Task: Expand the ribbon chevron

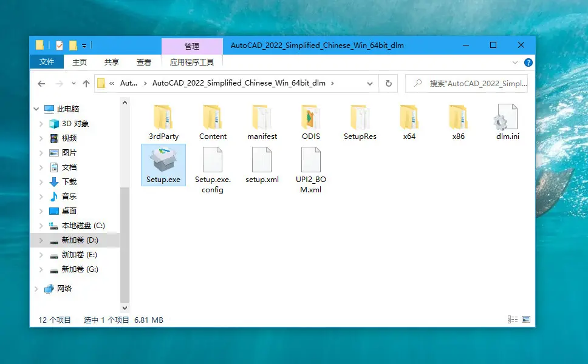Action: (515, 62)
